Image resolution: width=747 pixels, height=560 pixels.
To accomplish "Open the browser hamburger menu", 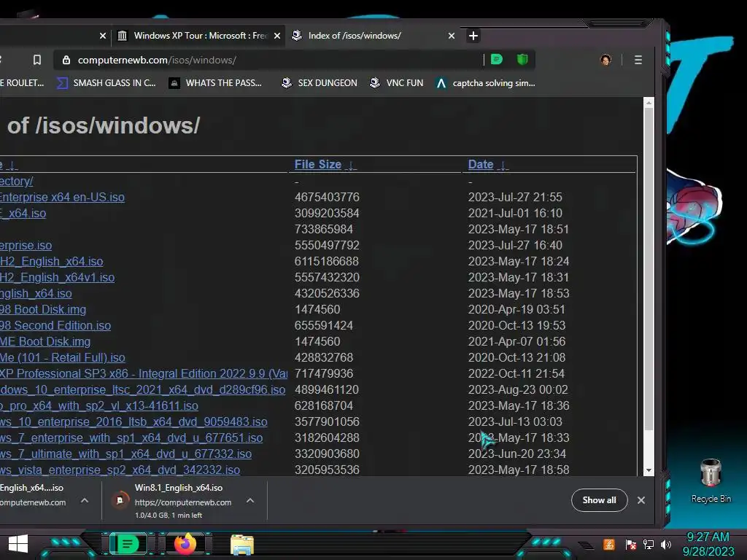I will (638, 60).
